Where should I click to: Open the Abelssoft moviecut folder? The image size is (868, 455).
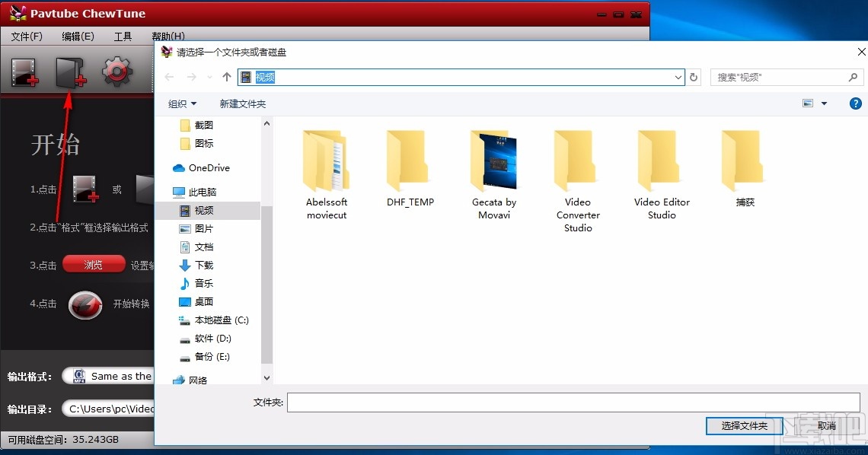[327, 175]
